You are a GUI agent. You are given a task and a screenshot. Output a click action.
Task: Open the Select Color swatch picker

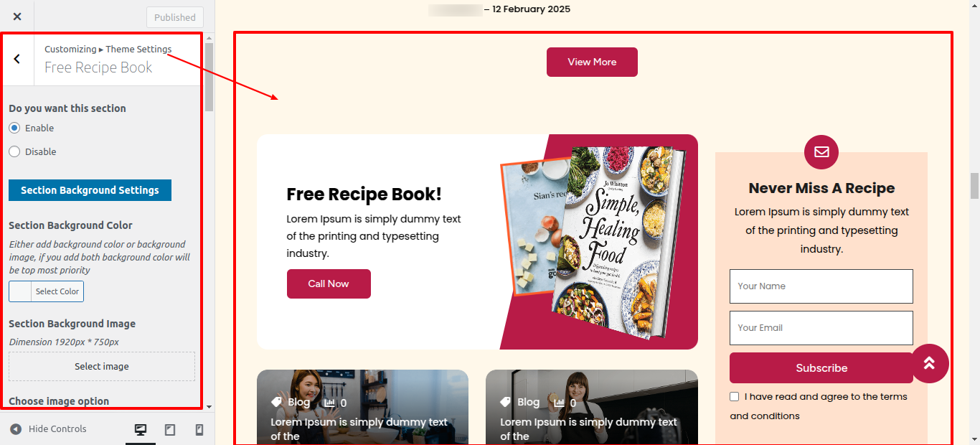pyautogui.click(x=46, y=291)
